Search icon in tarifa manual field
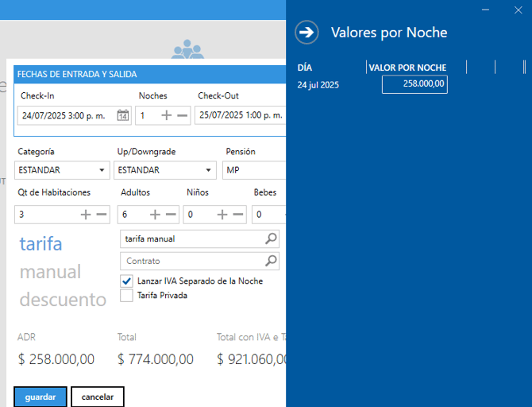This screenshot has height=407, width=532. click(271, 238)
